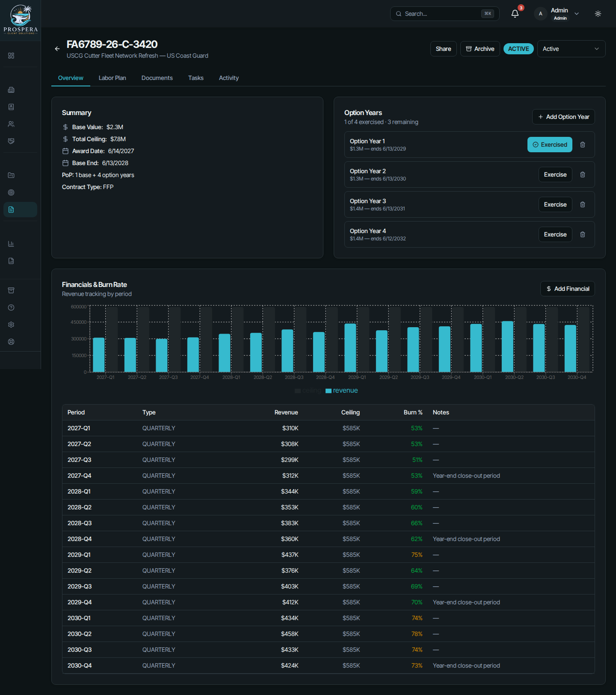Click the 2028-Q3 burn value 66%

pyautogui.click(x=417, y=523)
